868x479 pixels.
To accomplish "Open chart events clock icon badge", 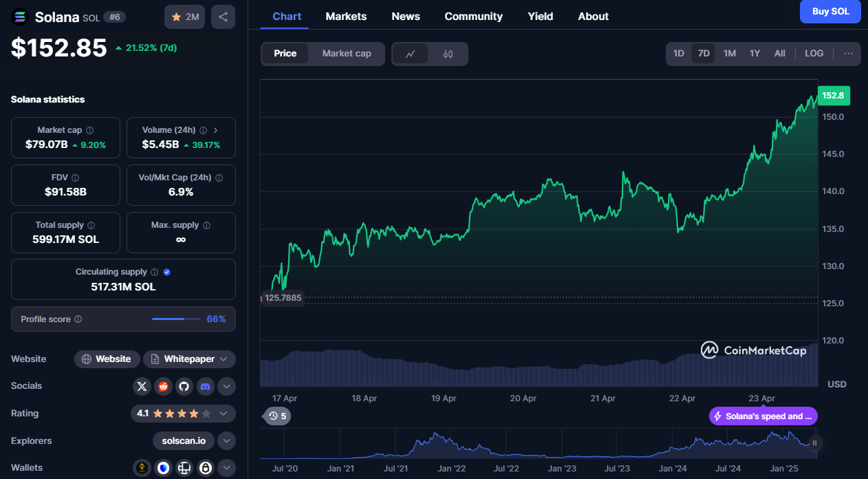I will 277,416.
